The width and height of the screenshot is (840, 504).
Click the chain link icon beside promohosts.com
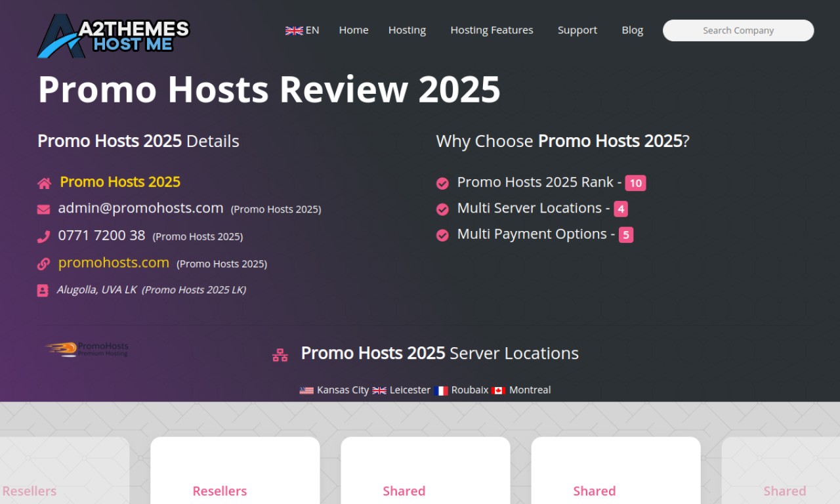tap(43, 264)
